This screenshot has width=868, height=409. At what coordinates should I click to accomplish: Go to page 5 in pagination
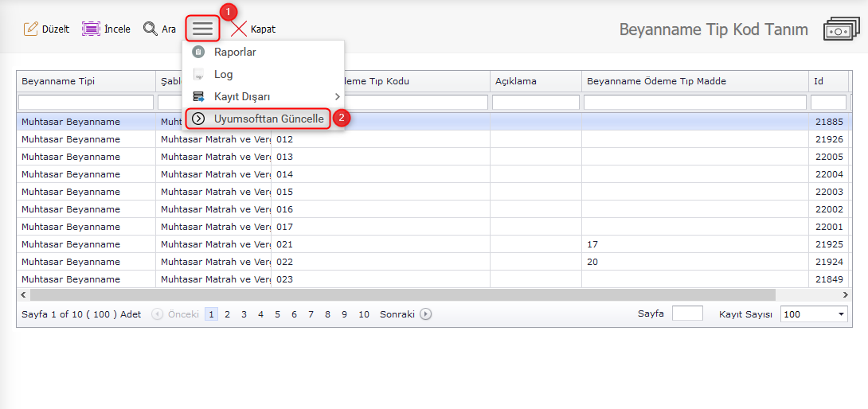click(x=277, y=314)
